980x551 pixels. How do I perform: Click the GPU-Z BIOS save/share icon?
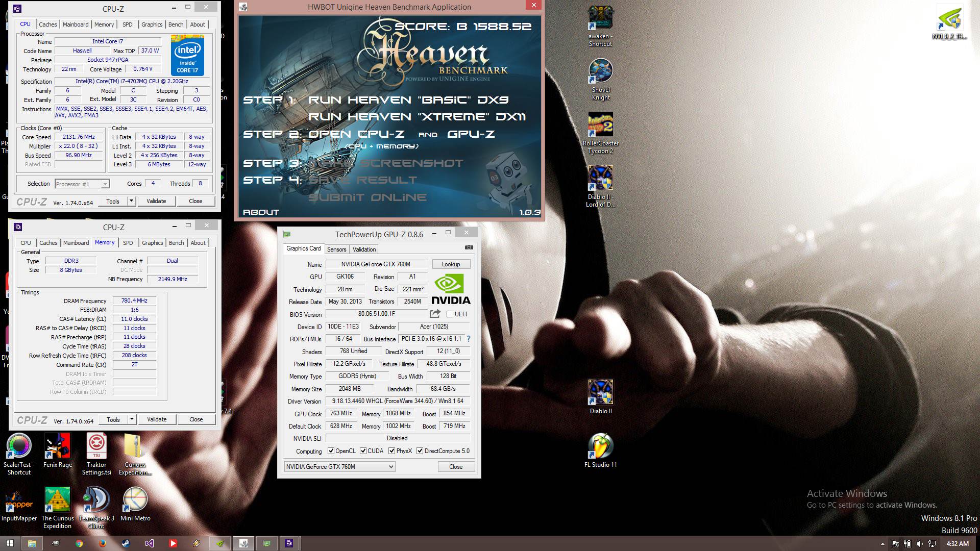(435, 314)
